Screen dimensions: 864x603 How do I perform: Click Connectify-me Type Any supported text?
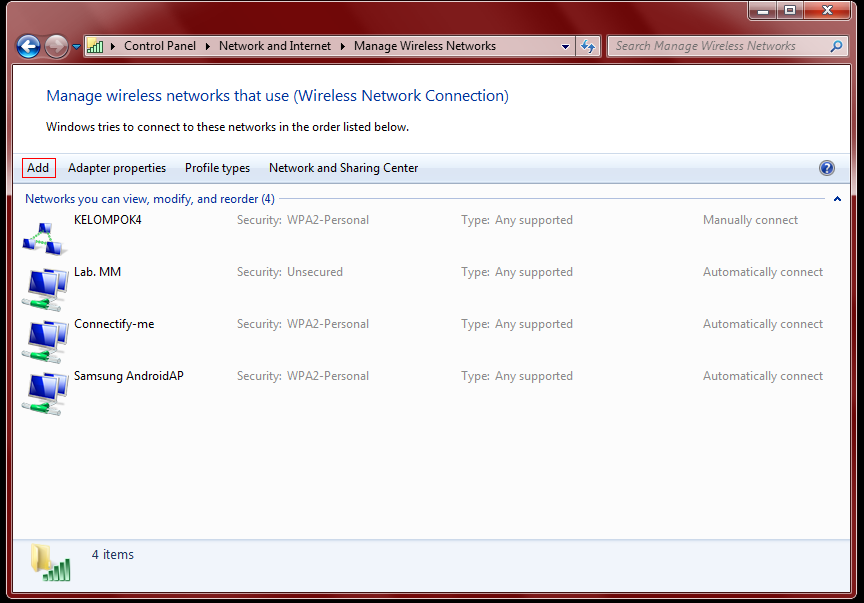click(x=517, y=324)
